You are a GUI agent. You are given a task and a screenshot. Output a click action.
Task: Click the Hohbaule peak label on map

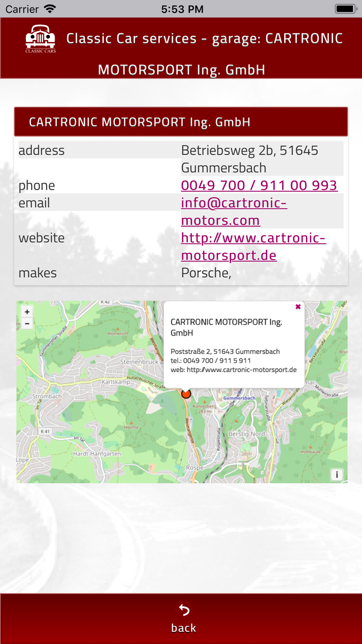pos(310,451)
